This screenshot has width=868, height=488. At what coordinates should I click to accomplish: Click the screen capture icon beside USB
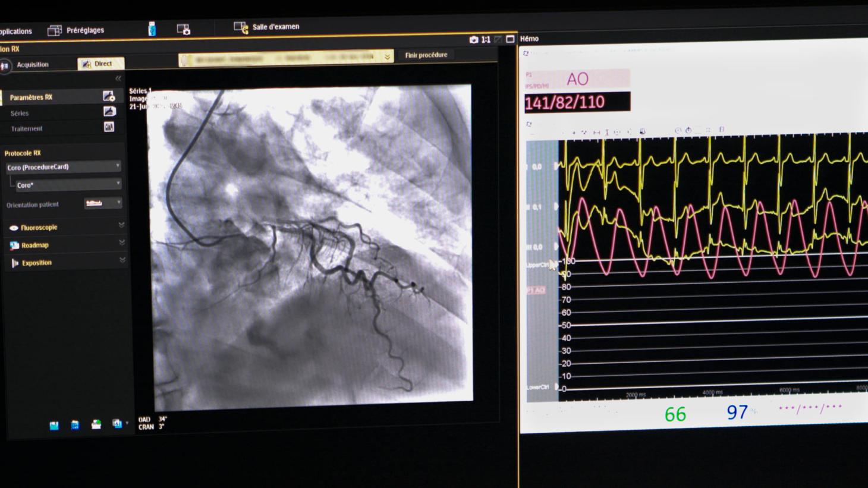(x=183, y=29)
